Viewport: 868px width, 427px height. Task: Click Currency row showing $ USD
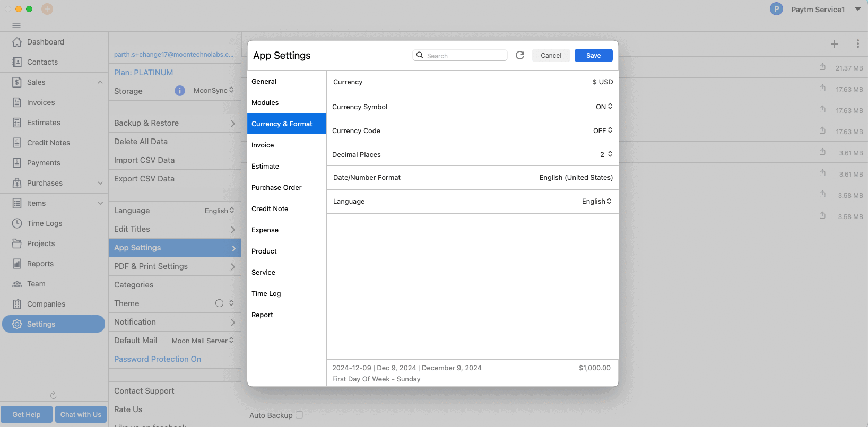[x=472, y=82]
